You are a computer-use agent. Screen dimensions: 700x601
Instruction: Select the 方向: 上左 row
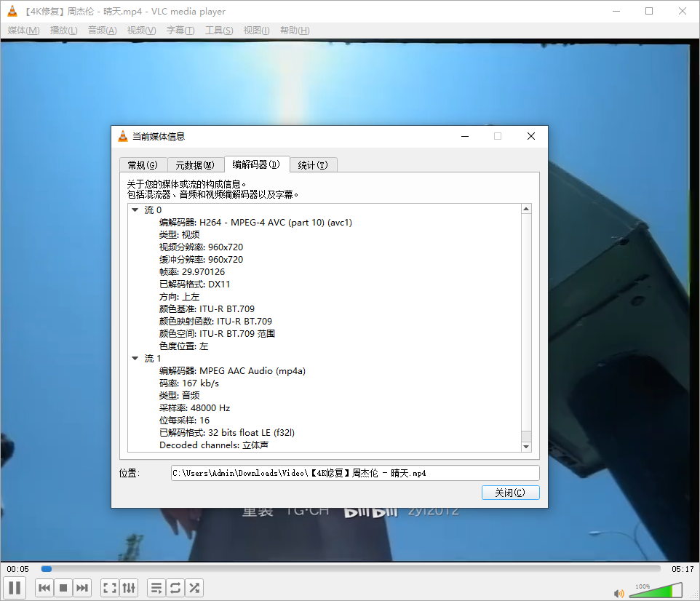(180, 297)
